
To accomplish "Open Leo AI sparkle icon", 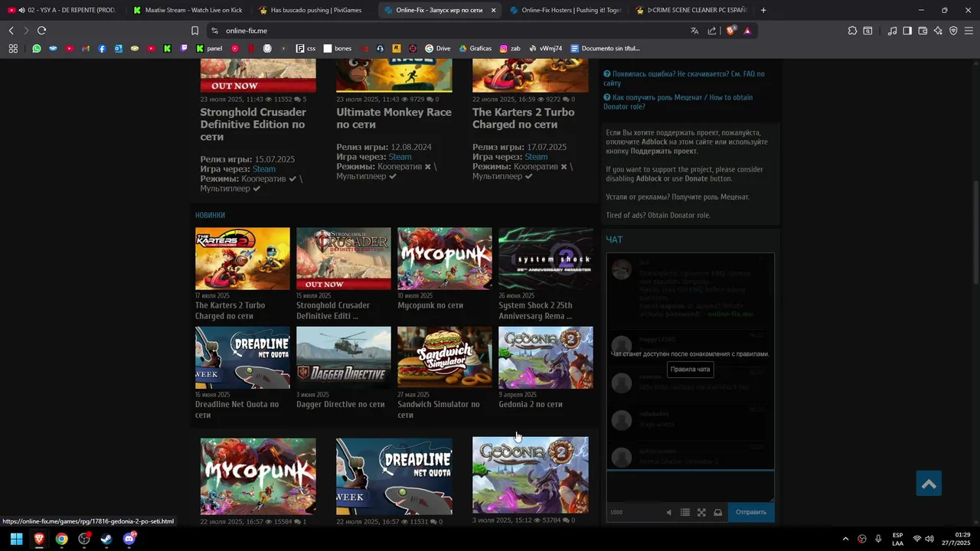I will pyautogui.click(x=938, y=31).
